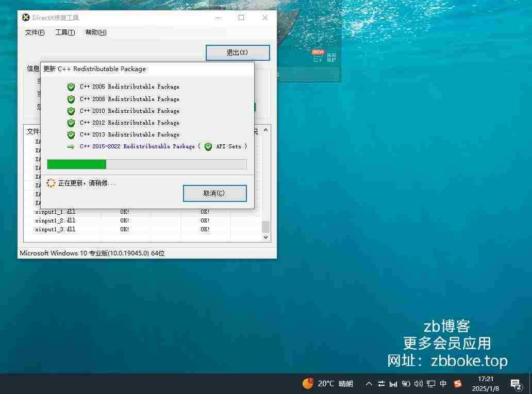Open the 文件(F) menu

[x=35, y=32]
